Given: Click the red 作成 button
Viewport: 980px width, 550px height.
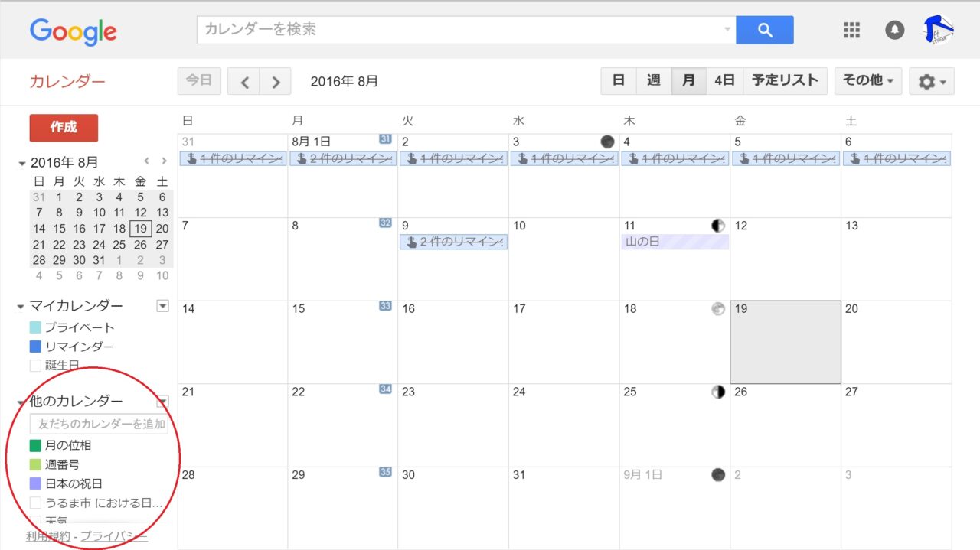Looking at the screenshot, I should point(64,128).
